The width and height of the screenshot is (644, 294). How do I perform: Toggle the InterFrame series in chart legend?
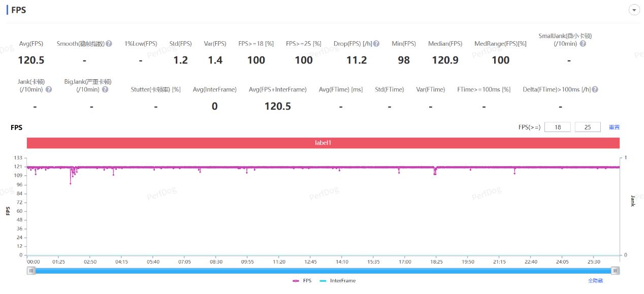coord(338,281)
